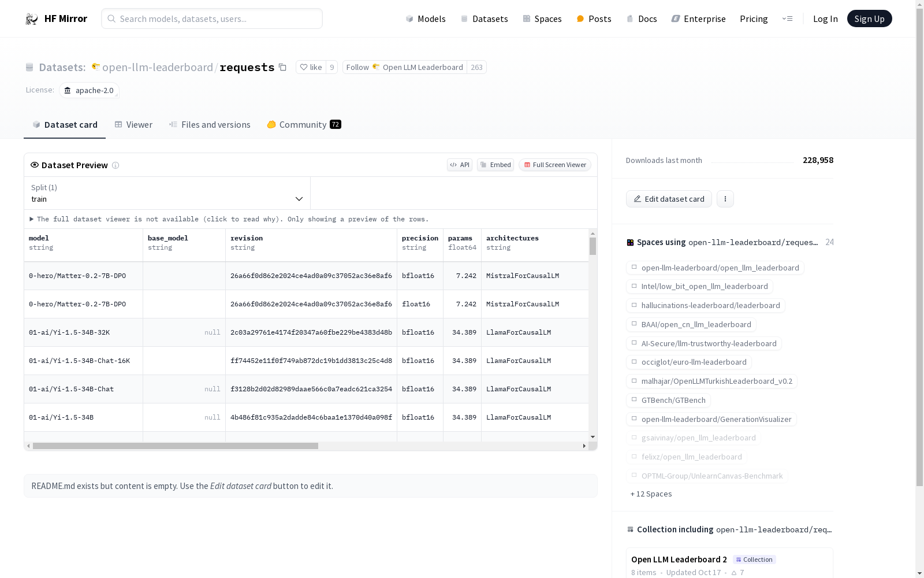This screenshot has height=578, width=924.
Task: Click the follower count 263
Action: (x=476, y=67)
